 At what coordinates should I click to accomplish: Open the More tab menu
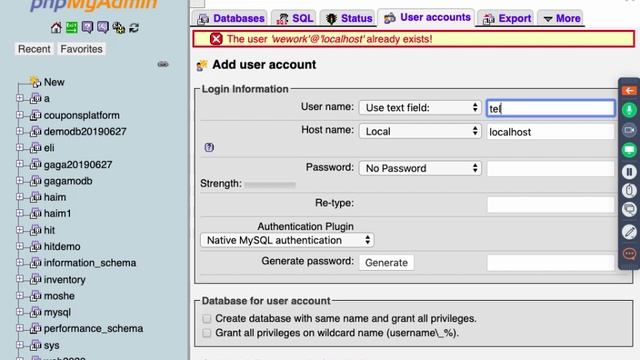coord(561,18)
